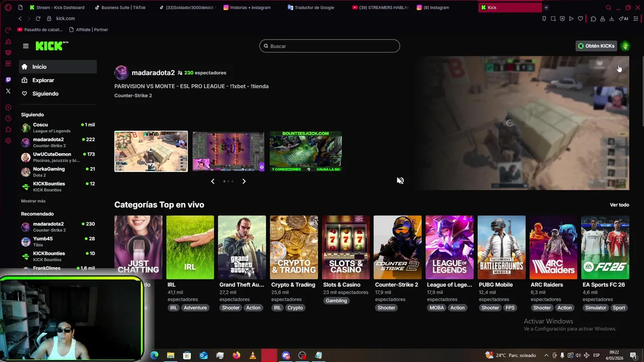This screenshot has height=362, width=644.
Task: Reload the kick.com page
Action: (x=38, y=19)
